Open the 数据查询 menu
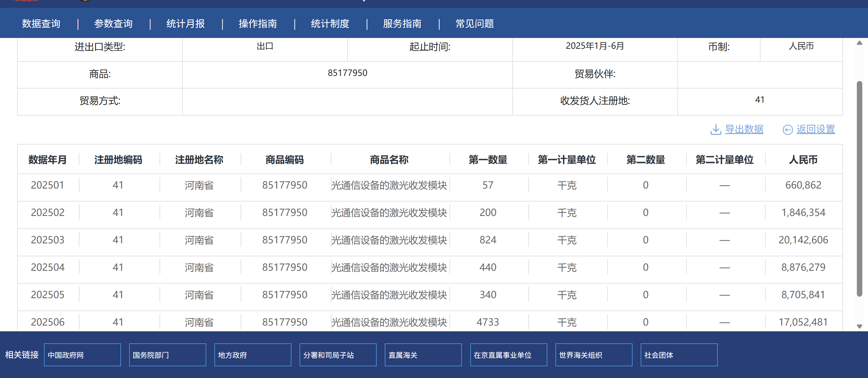868x378 pixels. tap(41, 23)
